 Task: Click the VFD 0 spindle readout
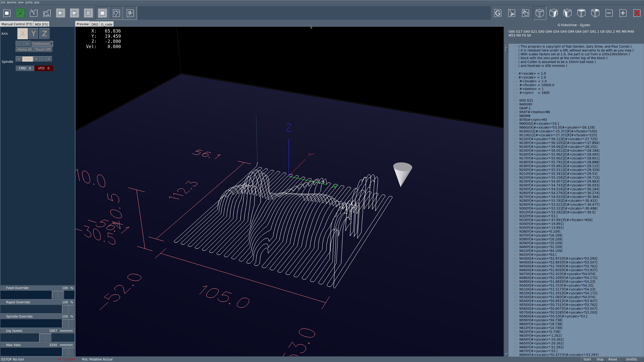[x=44, y=68]
